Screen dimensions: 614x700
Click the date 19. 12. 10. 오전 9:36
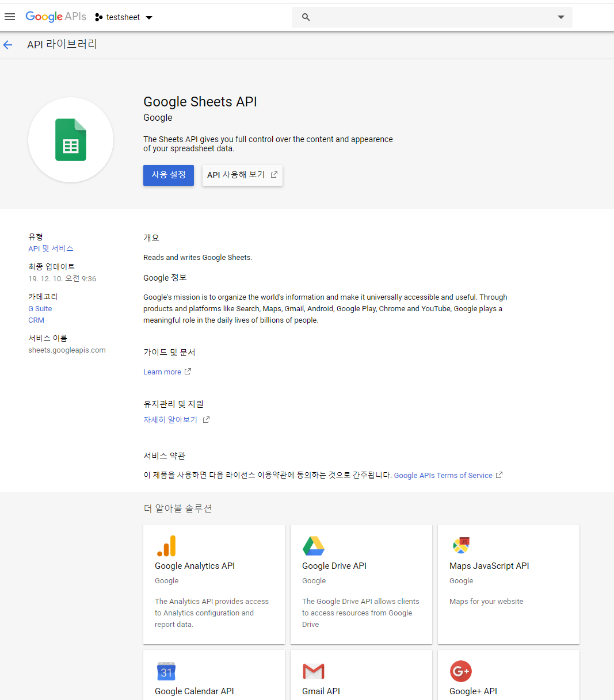coord(62,278)
